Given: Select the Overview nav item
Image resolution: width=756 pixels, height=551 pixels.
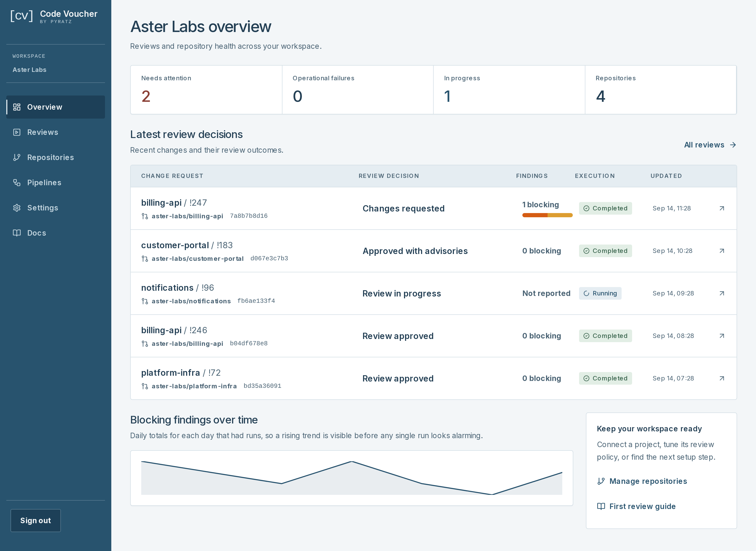Looking at the screenshot, I should click(x=55, y=107).
